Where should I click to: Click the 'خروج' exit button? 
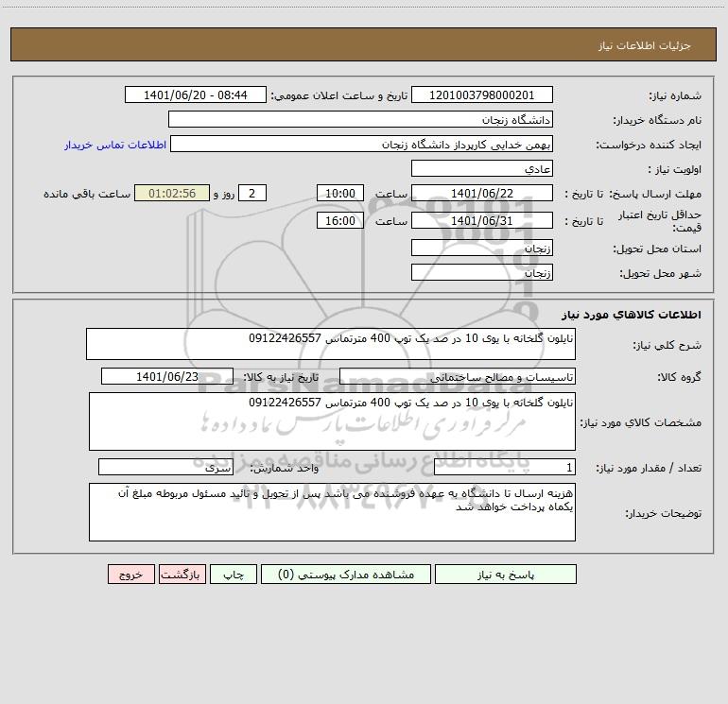(x=130, y=575)
